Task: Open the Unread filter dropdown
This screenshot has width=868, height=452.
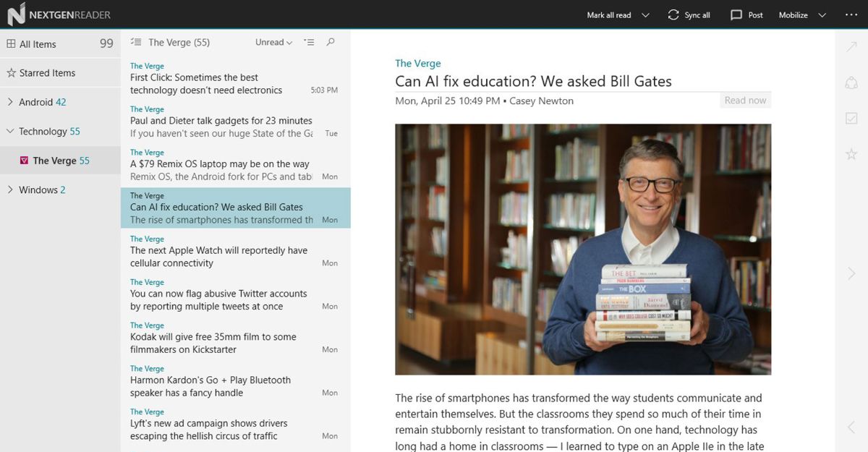Action: pos(273,43)
